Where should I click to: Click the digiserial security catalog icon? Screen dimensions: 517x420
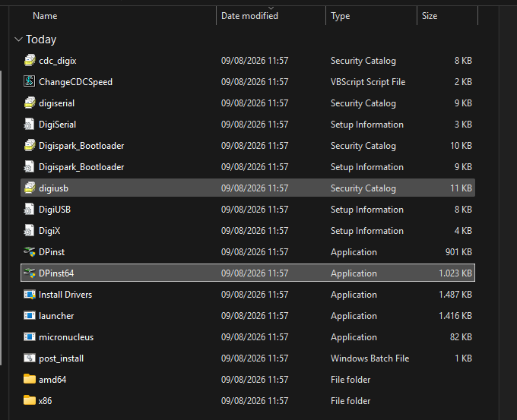pos(30,103)
